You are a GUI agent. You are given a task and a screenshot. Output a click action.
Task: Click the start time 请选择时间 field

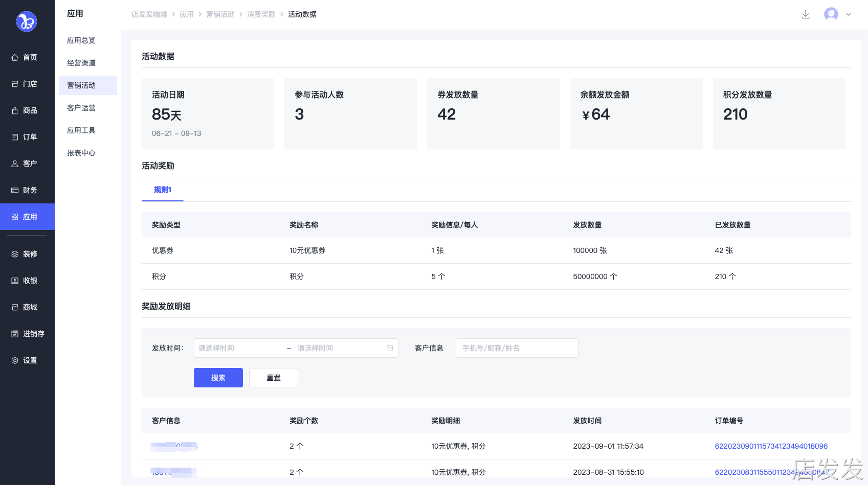pos(239,348)
